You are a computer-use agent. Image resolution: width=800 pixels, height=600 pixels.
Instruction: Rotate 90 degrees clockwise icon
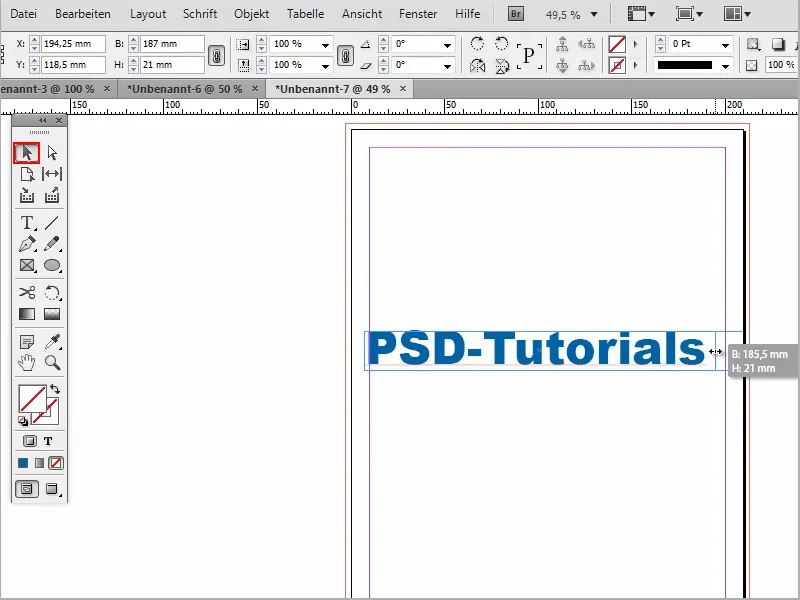[x=477, y=44]
